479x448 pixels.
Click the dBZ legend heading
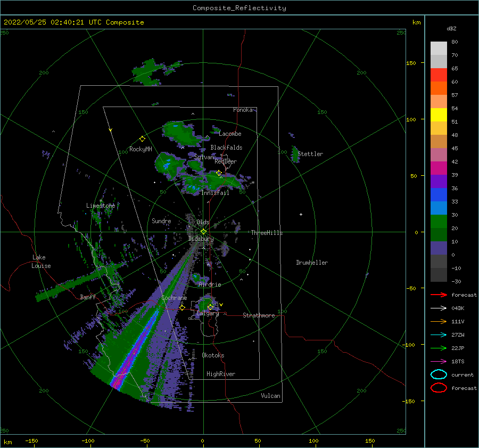[x=451, y=28]
